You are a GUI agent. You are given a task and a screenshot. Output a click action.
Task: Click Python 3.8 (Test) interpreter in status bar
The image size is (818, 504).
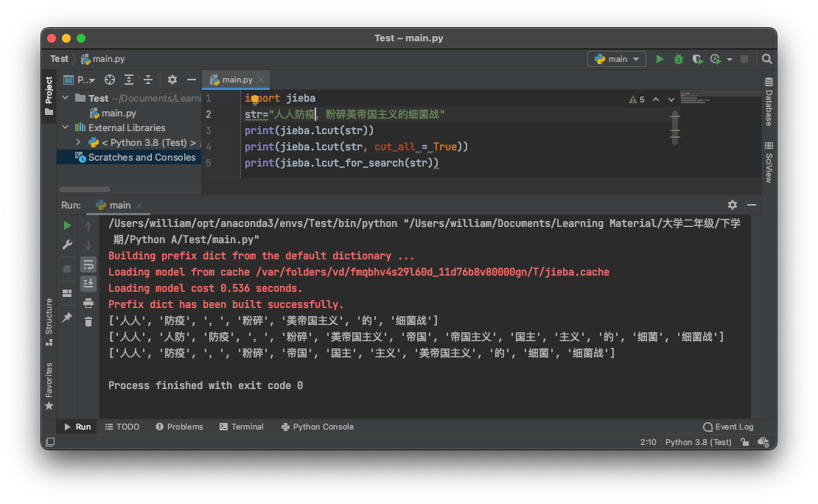pyautogui.click(x=698, y=442)
